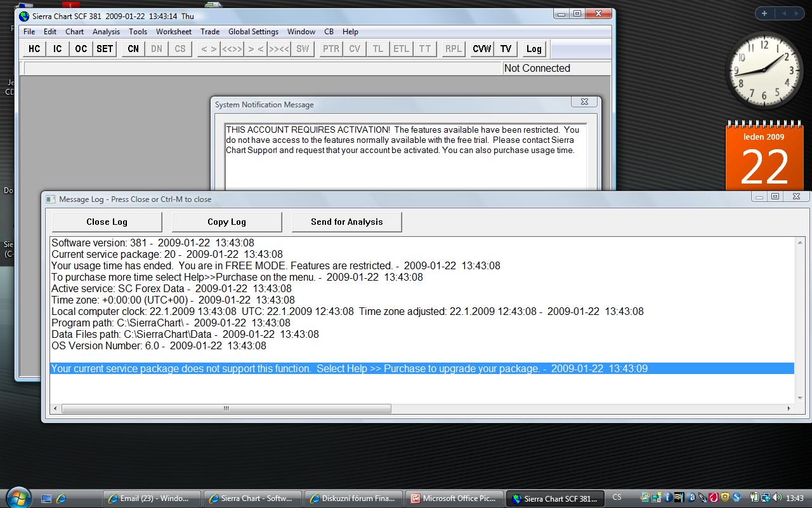
Task: Click the TT toolbar button
Action: point(425,49)
